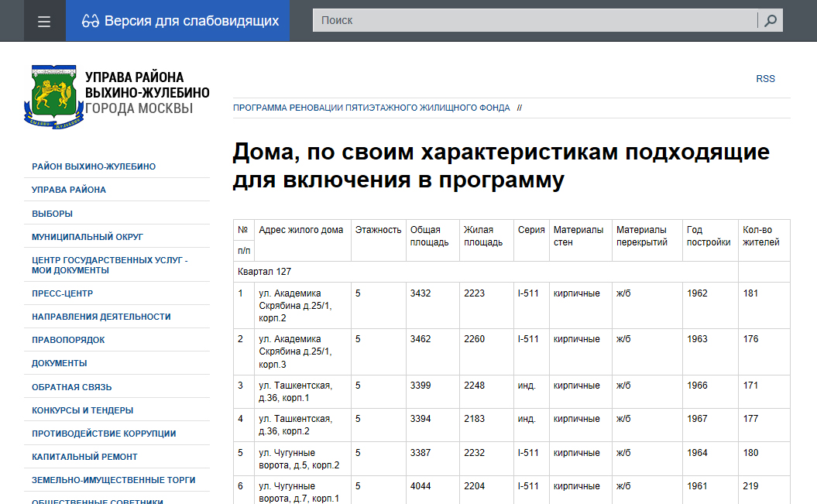This screenshot has width=817, height=504.
Task: Open Муниципальный округ menu item
Action: 88,237
